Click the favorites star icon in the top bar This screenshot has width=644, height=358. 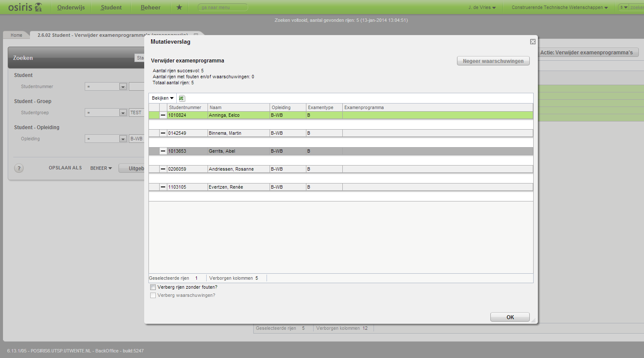179,7
